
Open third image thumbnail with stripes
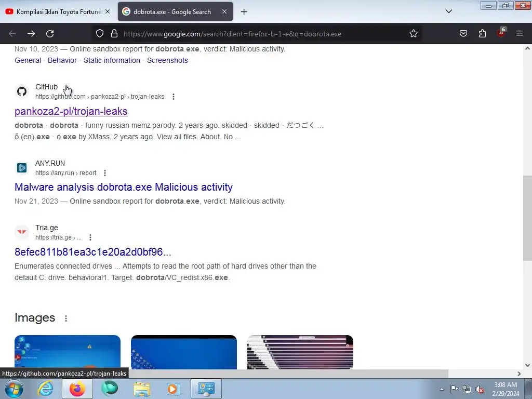tap(300, 352)
